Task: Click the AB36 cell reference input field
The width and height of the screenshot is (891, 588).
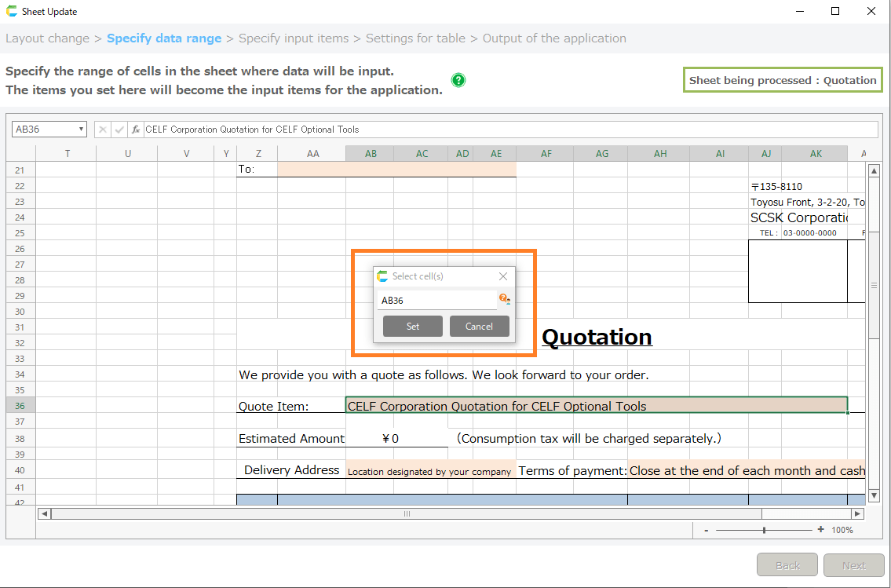Action: 436,300
